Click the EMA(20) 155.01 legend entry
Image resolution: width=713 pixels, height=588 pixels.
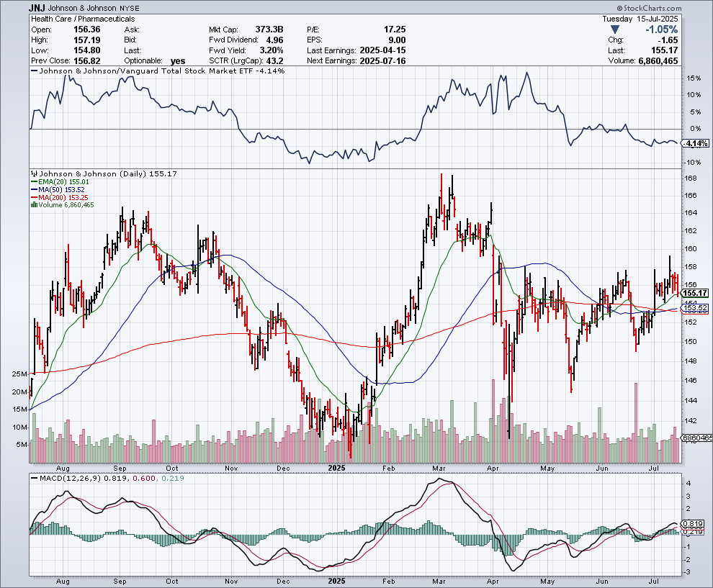pos(60,182)
